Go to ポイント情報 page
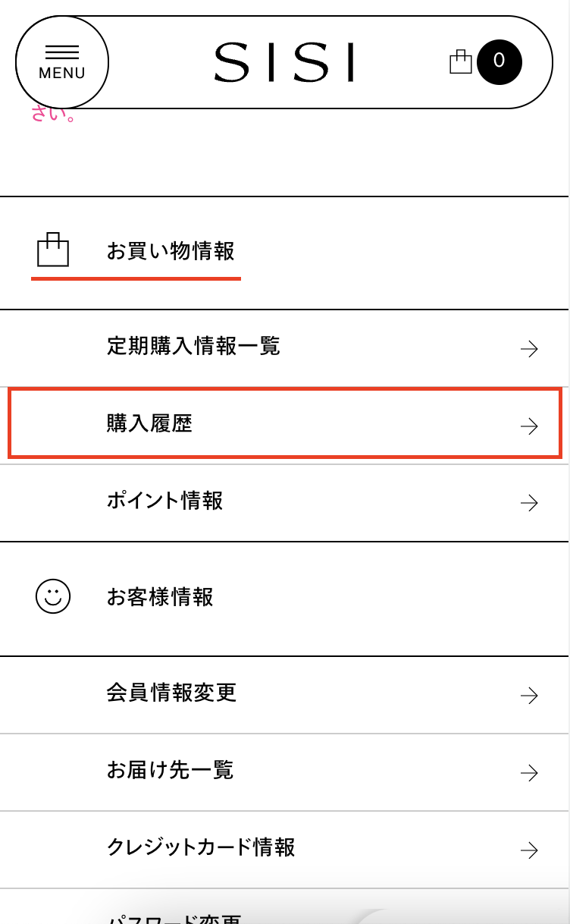Screen dimensions: 570x924 point(164,501)
